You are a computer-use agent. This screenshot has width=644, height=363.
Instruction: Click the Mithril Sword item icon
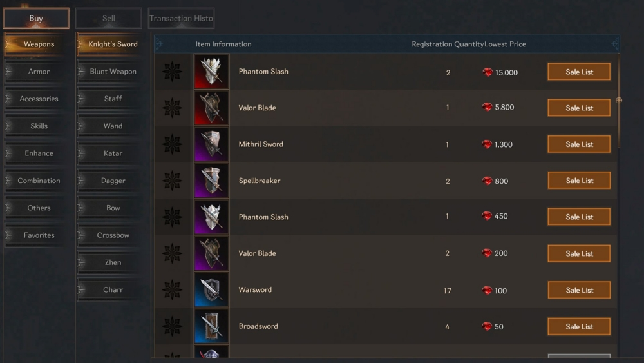pyautogui.click(x=211, y=144)
